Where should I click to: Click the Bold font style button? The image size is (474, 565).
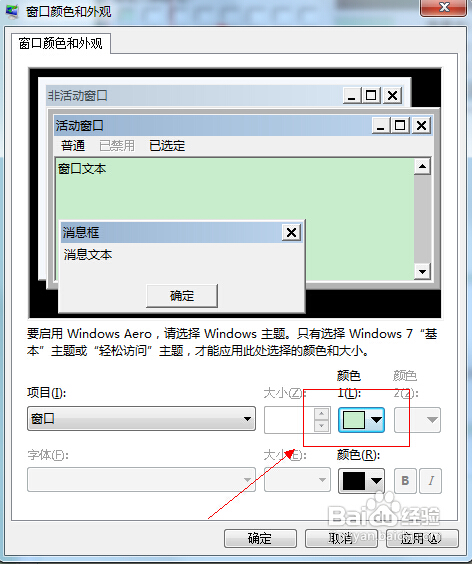click(405, 480)
